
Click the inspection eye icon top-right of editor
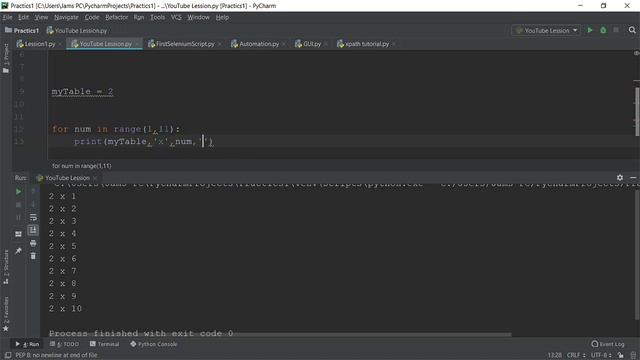coord(636,53)
